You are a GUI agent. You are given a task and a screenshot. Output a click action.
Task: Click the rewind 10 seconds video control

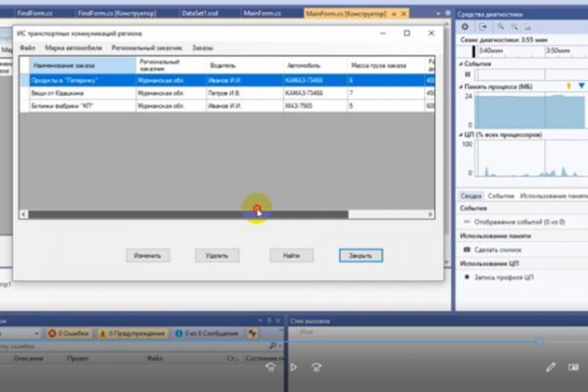[x=270, y=367]
